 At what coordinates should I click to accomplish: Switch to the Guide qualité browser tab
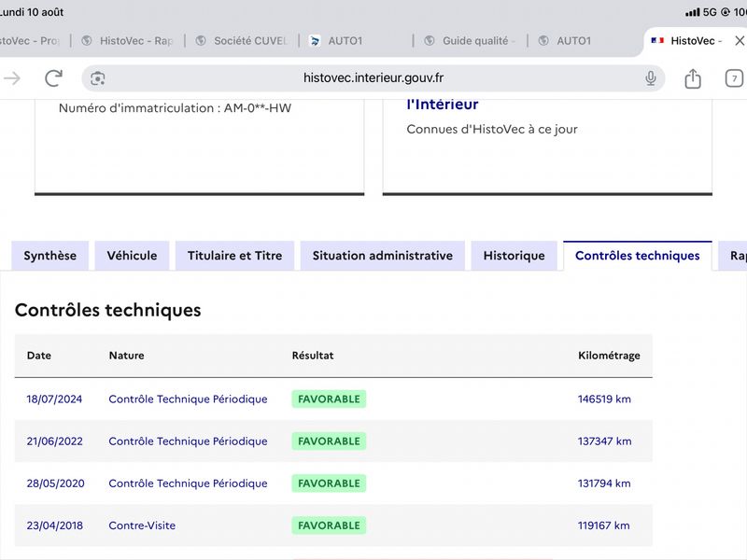click(471, 41)
